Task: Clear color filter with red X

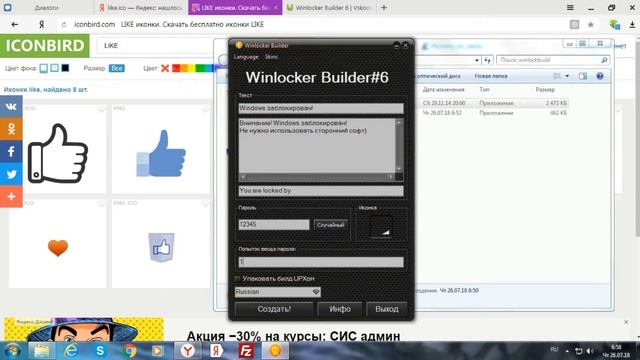Action: point(165,68)
